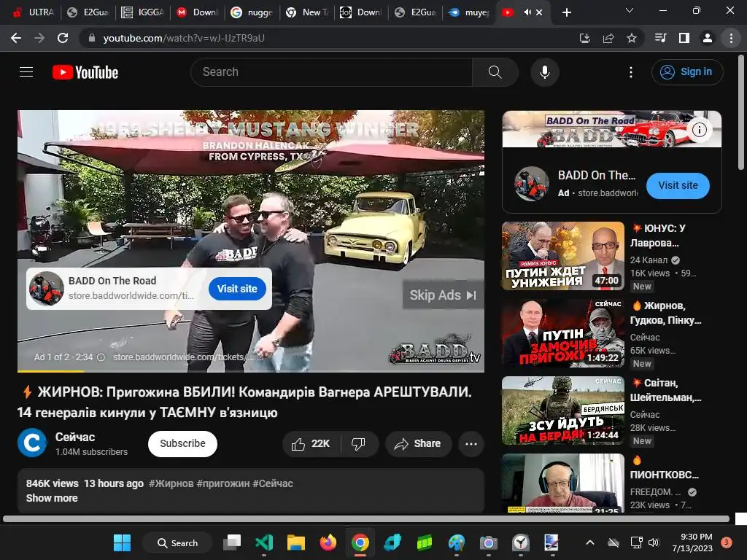Open Chrome profile icon

click(708, 38)
